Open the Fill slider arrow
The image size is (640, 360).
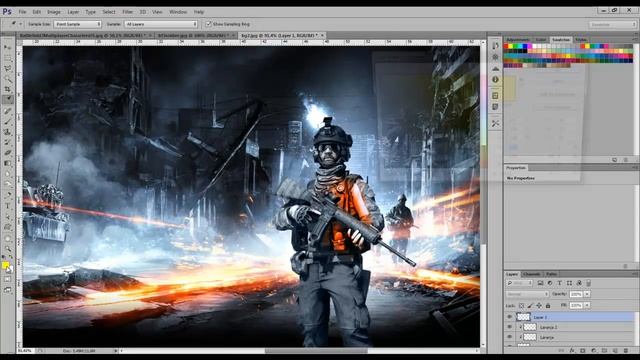587,305
